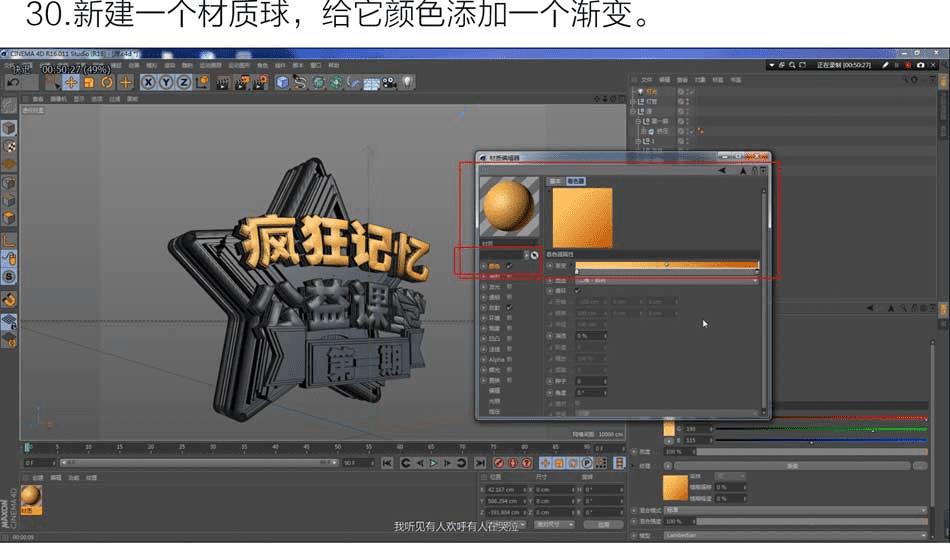Add a Cube primitive object
The width and height of the screenshot is (950, 560).
[x=282, y=82]
